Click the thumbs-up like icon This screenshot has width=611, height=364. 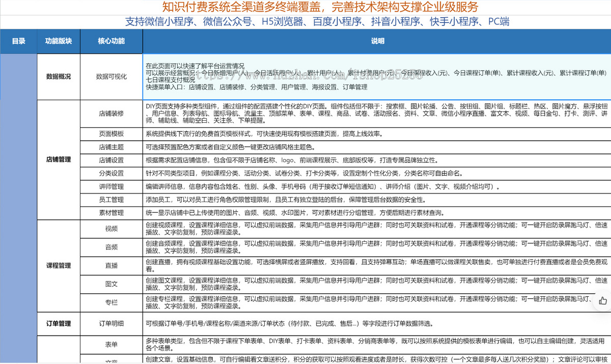(x=603, y=300)
